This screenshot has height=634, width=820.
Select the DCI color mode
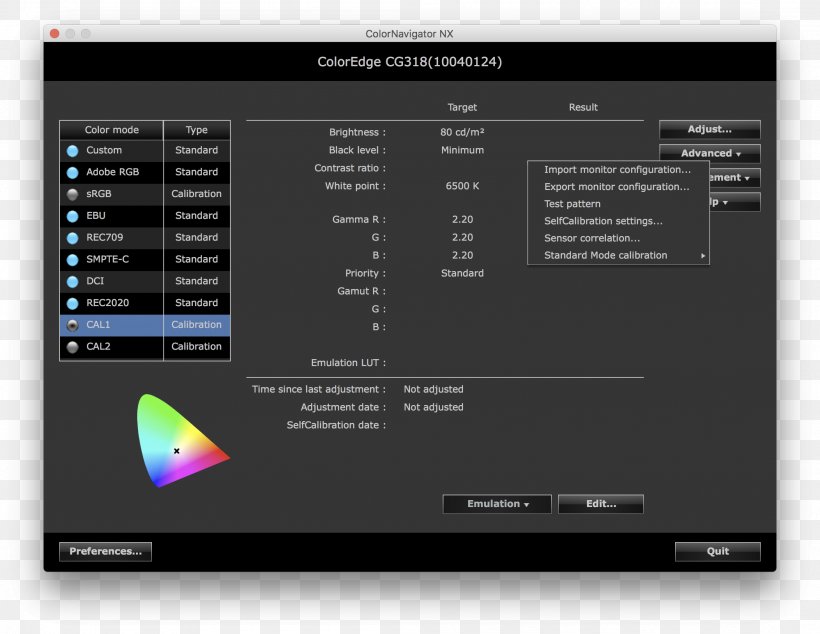(145, 281)
